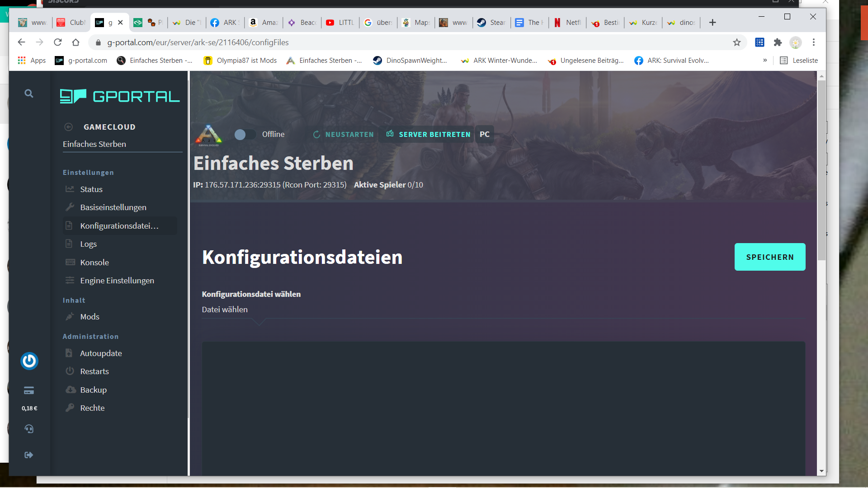Open Ungelesene Beiträg bookmark

click(586, 61)
